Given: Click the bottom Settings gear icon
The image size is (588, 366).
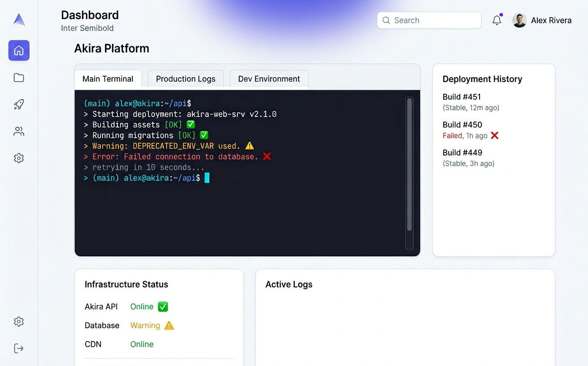Looking at the screenshot, I should click(x=18, y=321).
